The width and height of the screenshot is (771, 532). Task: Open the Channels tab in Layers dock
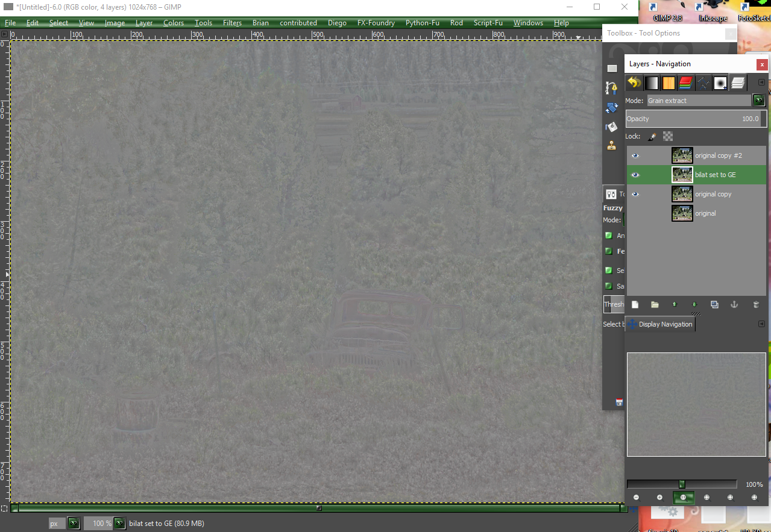[685, 83]
